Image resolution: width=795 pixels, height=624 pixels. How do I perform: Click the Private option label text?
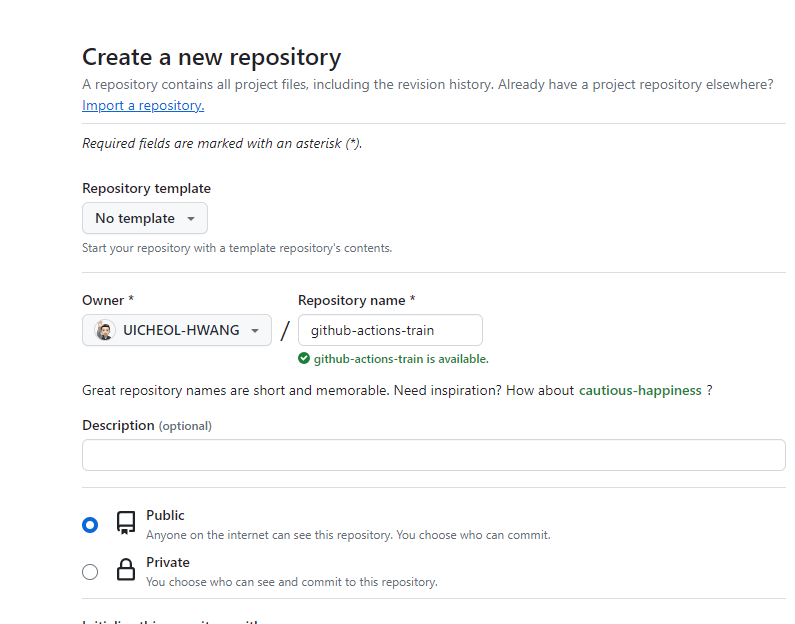click(x=168, y=562)
